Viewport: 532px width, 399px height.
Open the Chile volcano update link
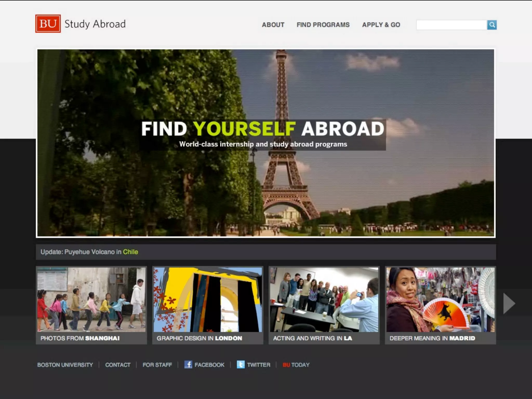point(130,252)
